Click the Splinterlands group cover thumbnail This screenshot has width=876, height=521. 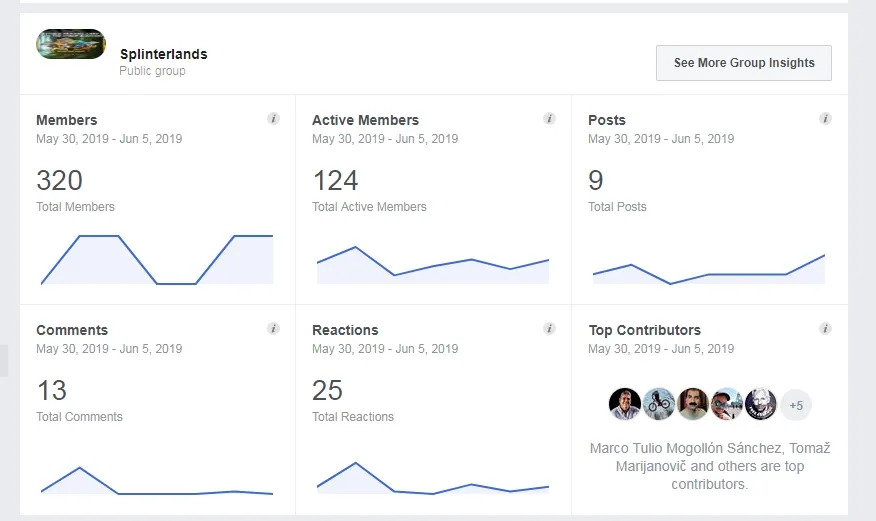tap(71, 44)
